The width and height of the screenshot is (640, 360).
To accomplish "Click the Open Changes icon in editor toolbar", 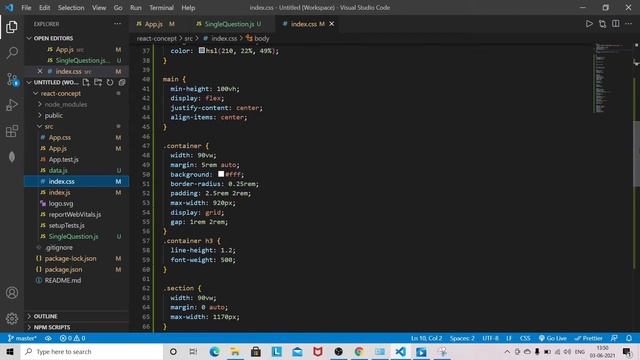I will click(x=602, y=24).
